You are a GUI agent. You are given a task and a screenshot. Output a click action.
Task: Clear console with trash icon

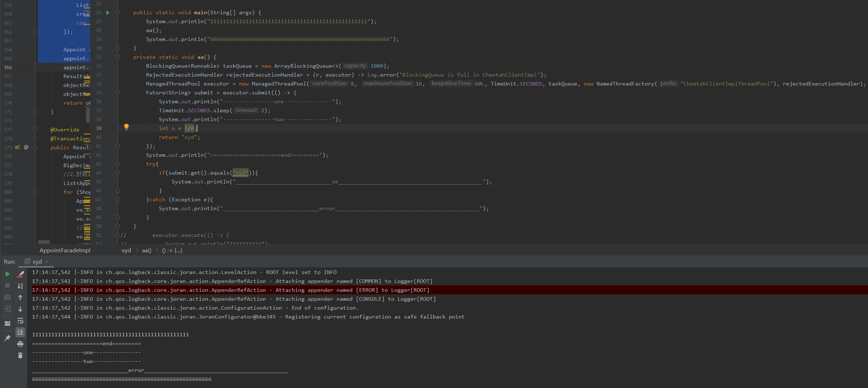tap(20, 355)
